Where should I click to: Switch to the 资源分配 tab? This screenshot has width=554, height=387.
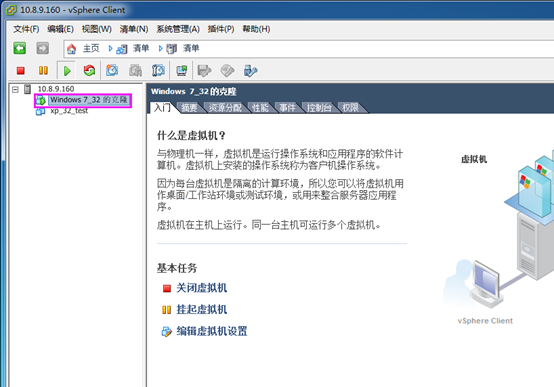[225, 107]
